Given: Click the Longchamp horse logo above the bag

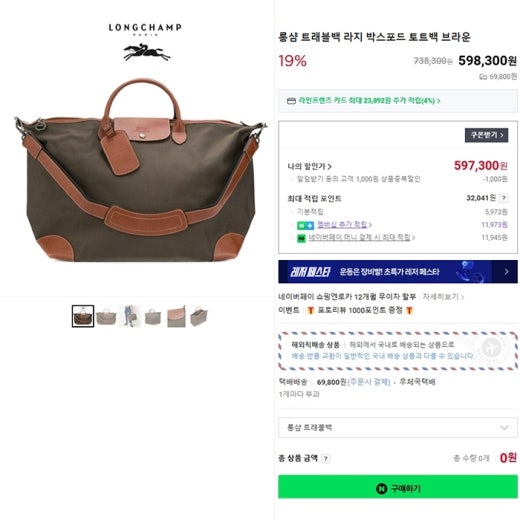Looking at the screenshot, I should [x=146, y=53].
